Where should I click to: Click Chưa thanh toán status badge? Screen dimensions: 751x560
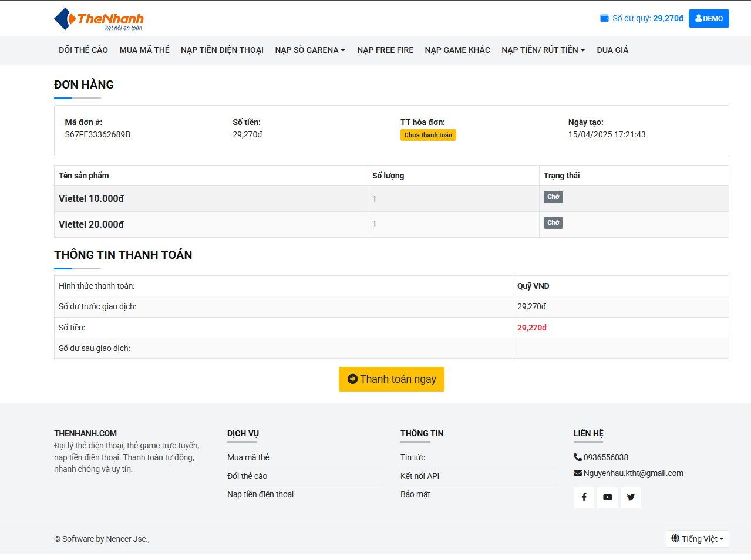[428, 135]
